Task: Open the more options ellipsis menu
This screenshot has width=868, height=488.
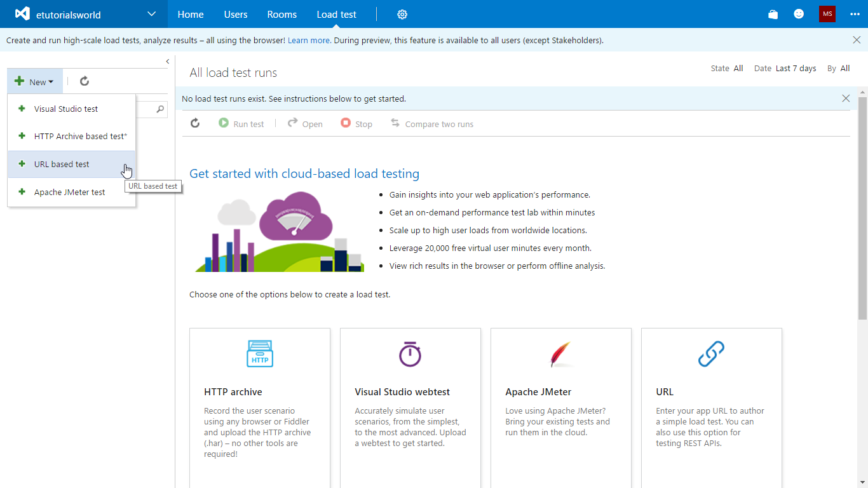Action: click(855, 14)
